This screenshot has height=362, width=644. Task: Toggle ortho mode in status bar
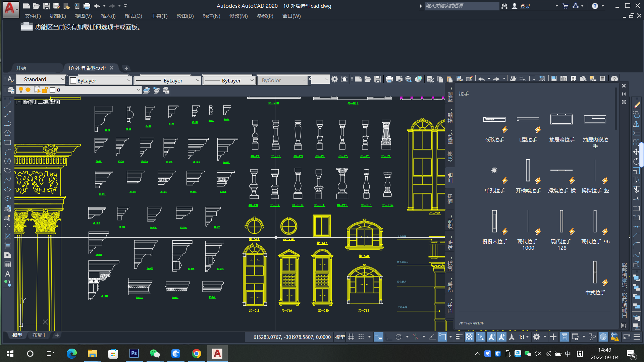pos(389,337)
